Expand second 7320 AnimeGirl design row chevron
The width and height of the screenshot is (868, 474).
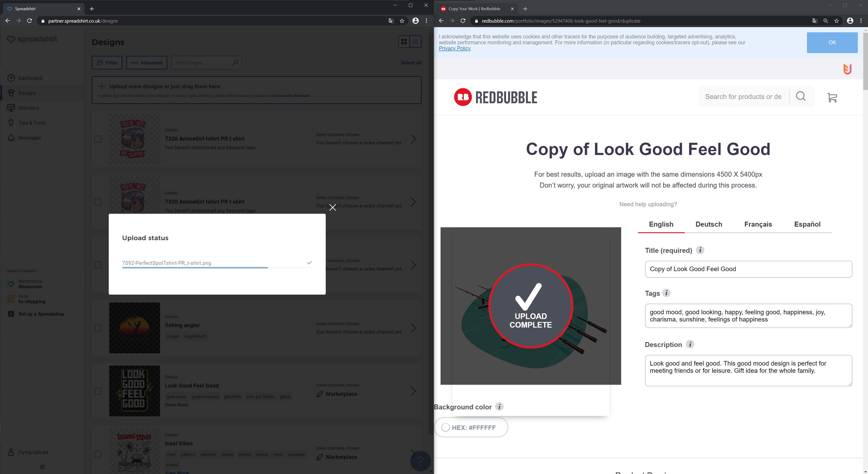pyautogui.click(x=413, y=202)
